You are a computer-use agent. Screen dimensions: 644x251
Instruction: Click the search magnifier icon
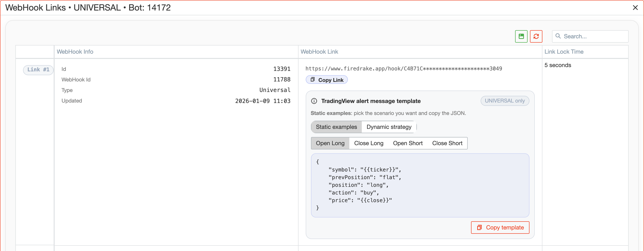click(558, 36)
